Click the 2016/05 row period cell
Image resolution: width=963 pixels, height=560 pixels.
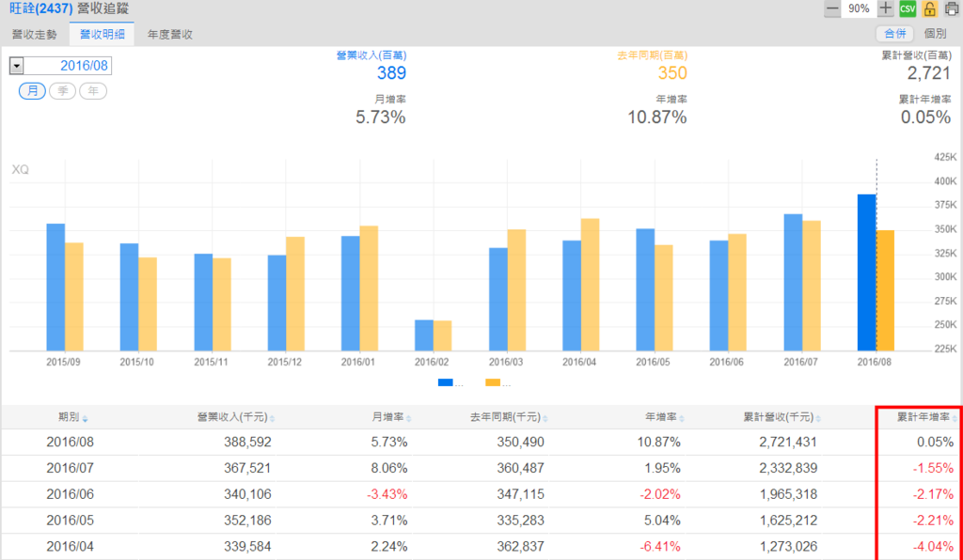click(70, 521)
